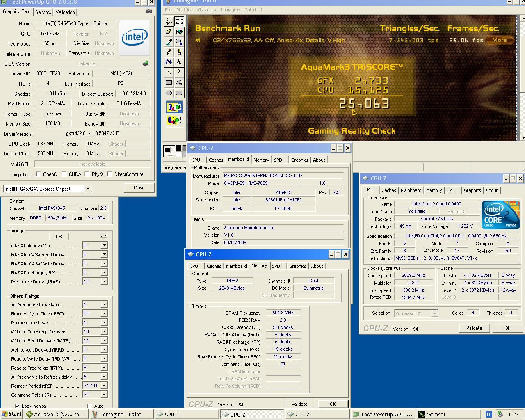The width and height of the screenshot is (525, 420).
Task: Choose the straight Line tool
Action: (169, 73)
